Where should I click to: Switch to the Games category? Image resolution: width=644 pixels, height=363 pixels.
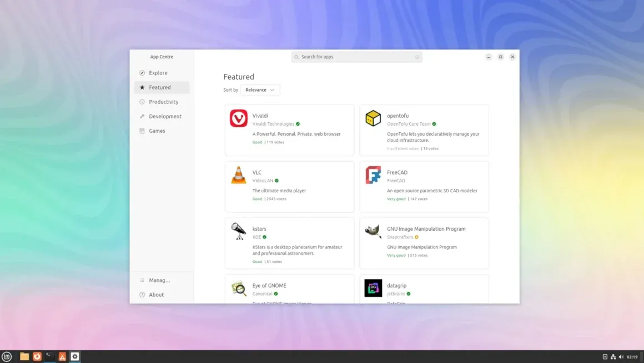[162, 131]
